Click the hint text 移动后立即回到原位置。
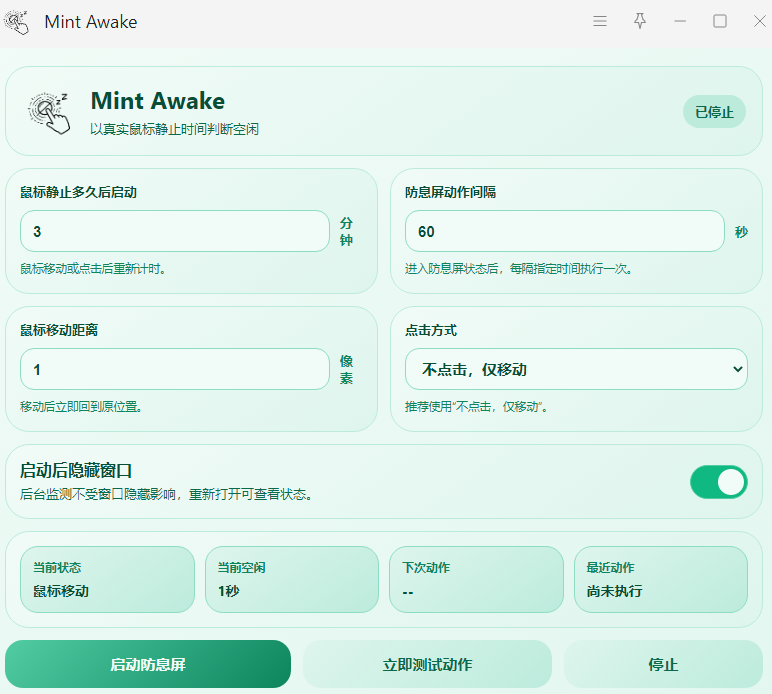Image resolution: width=772 pixels, height=694 pixels. (x=81, y=407)
